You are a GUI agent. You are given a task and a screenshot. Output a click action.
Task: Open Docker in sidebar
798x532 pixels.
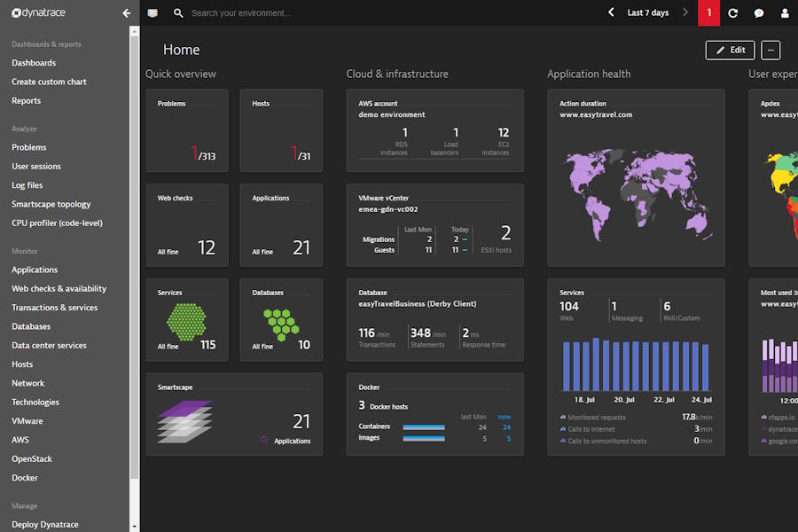[25, 478]
